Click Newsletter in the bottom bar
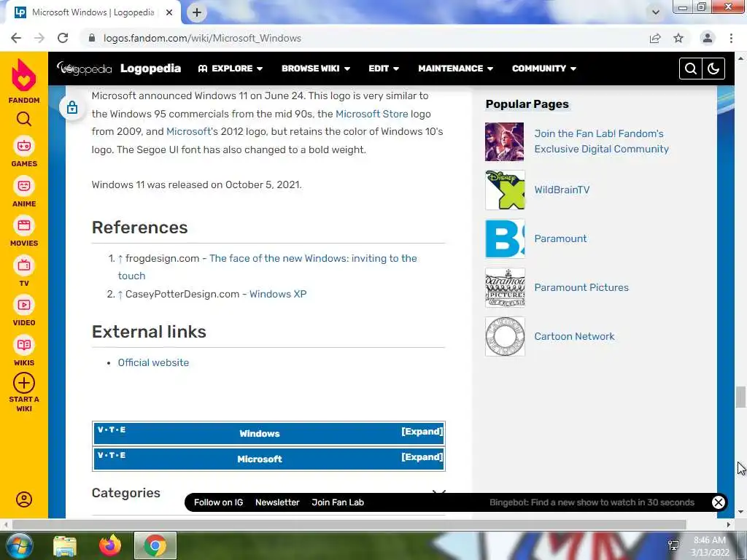Viewport: 747px width, 560px height. click(x=277, y=502)
